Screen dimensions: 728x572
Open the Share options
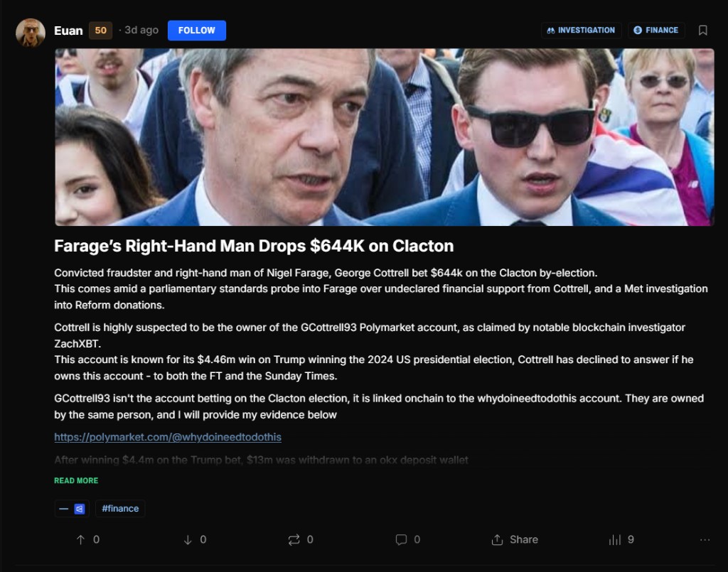tap(515, 539)
